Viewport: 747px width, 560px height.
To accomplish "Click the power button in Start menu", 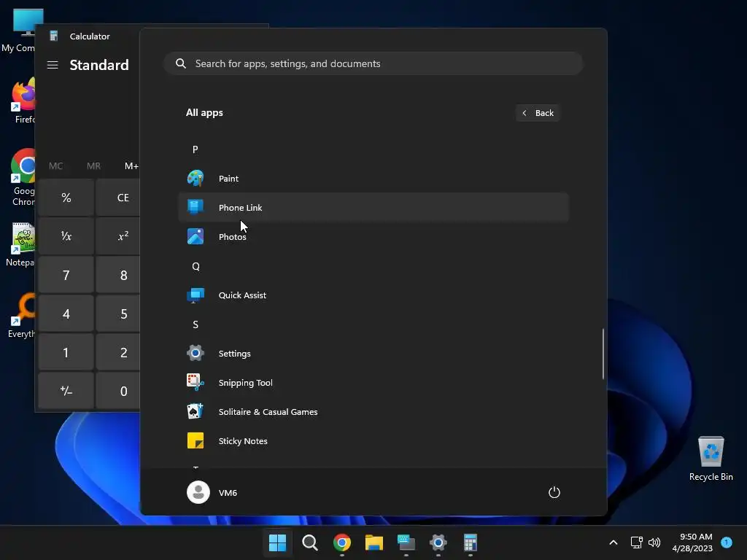I will point(554,492).
